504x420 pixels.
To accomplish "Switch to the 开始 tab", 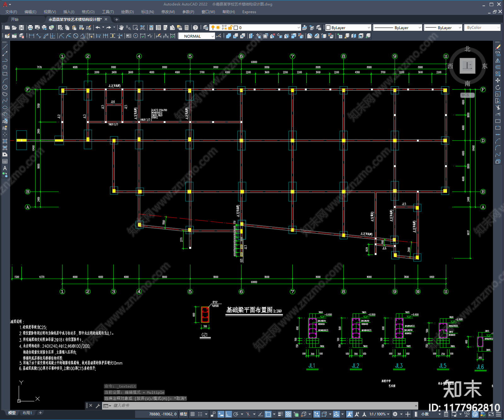I will click(x=15, y=20).
